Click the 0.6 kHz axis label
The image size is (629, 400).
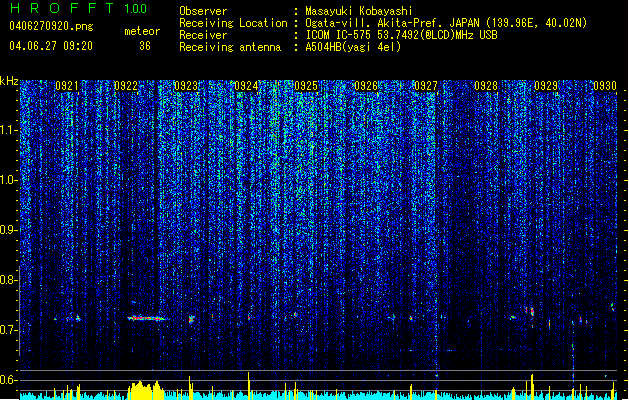coord(9,380)
